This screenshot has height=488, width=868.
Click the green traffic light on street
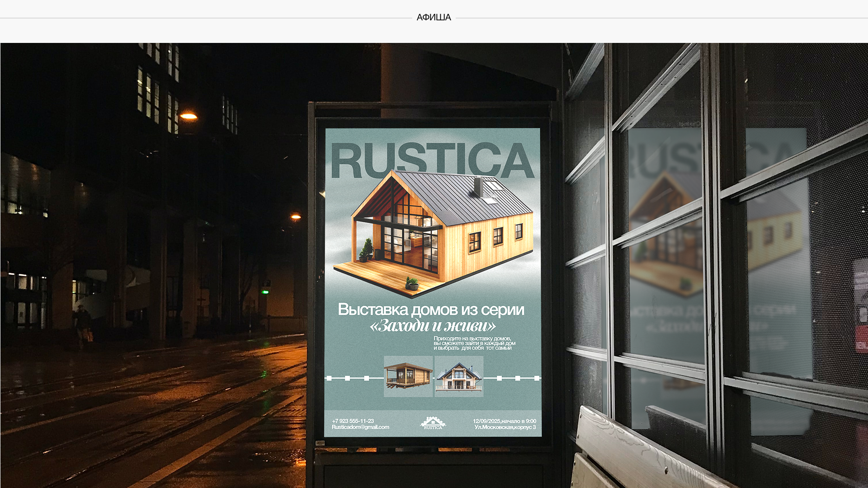coord(265,292)
